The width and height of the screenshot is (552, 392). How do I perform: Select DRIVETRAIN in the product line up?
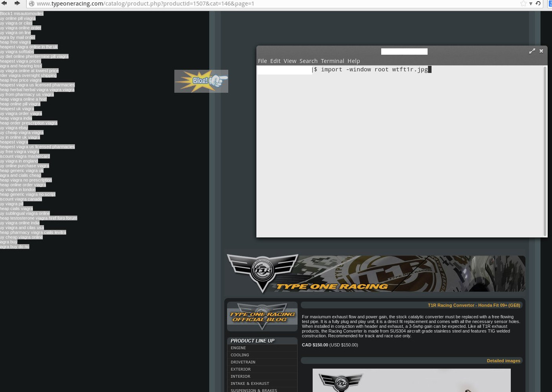(243, 362)
